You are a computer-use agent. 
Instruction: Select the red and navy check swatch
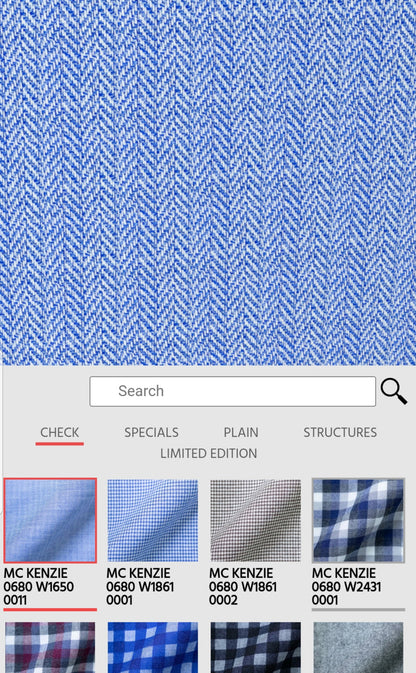click(x=50, y=647)
